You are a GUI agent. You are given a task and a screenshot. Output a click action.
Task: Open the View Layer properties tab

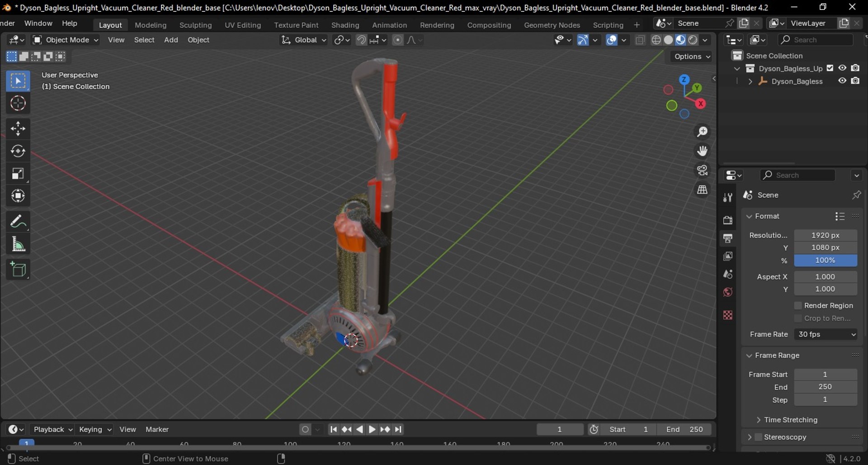(727, 256)
